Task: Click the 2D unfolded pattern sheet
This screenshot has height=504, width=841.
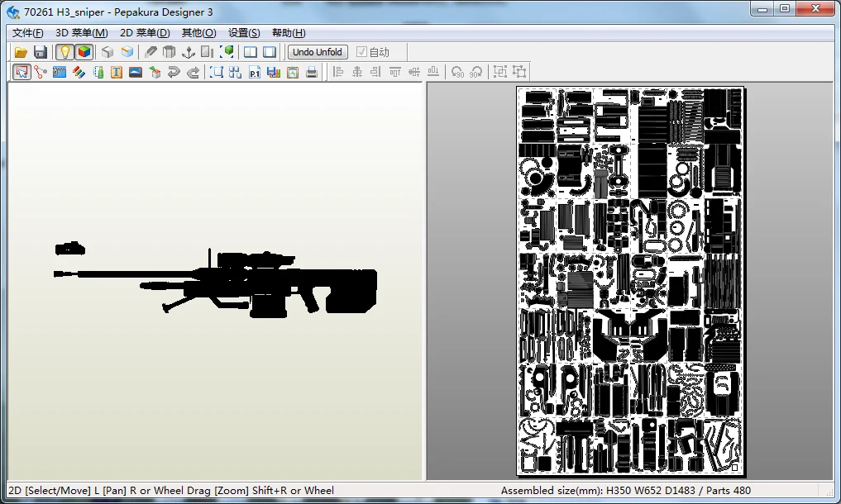Action: (631, 281)
